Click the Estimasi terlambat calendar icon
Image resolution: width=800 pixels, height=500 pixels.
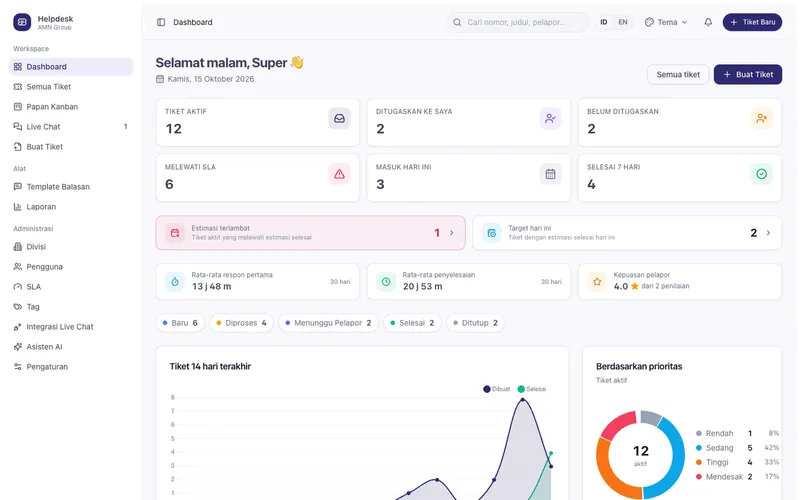175,233
